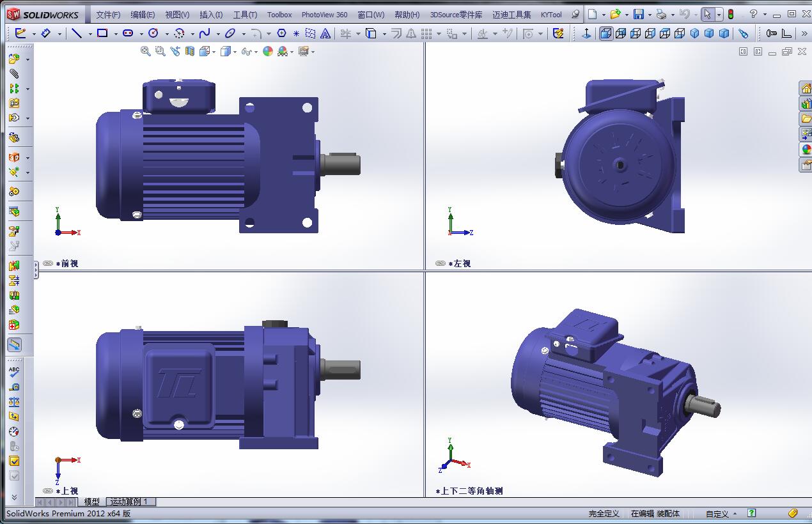Click the Print icon
The width and height of the screenshot is (812, 524).
pyautogui.click(x=661, y=14)
